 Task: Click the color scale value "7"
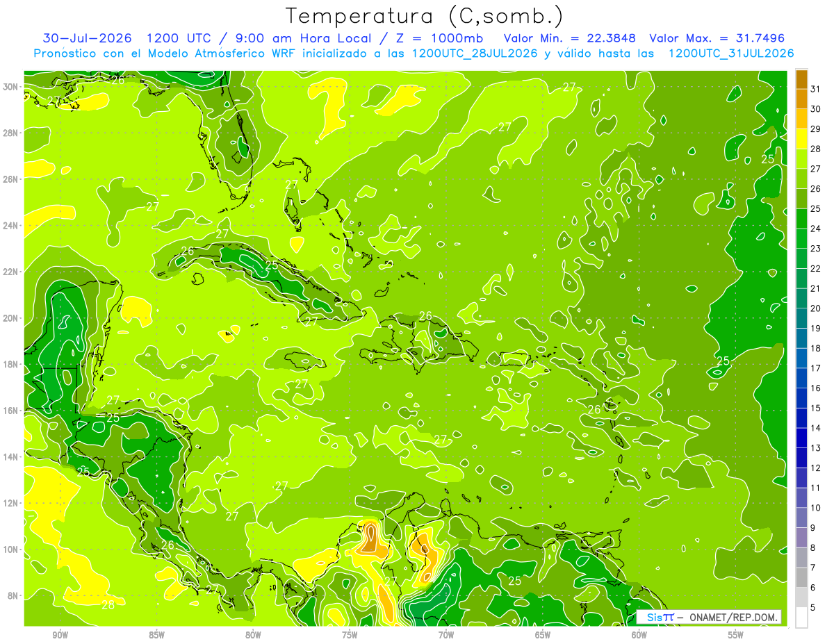(813, 568)
